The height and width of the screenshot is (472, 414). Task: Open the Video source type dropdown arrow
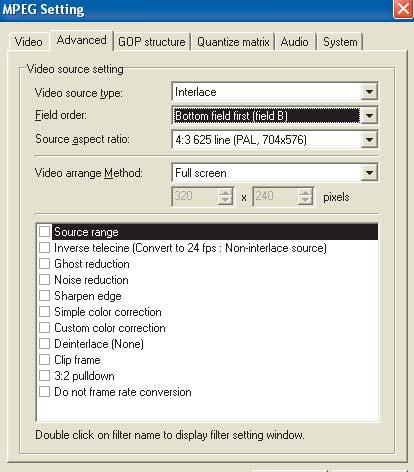[369, 92]
